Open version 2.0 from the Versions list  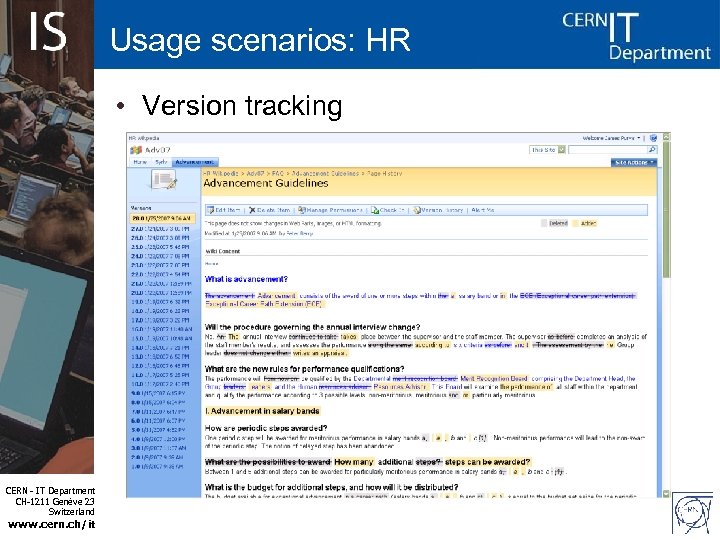click(158, 457)
